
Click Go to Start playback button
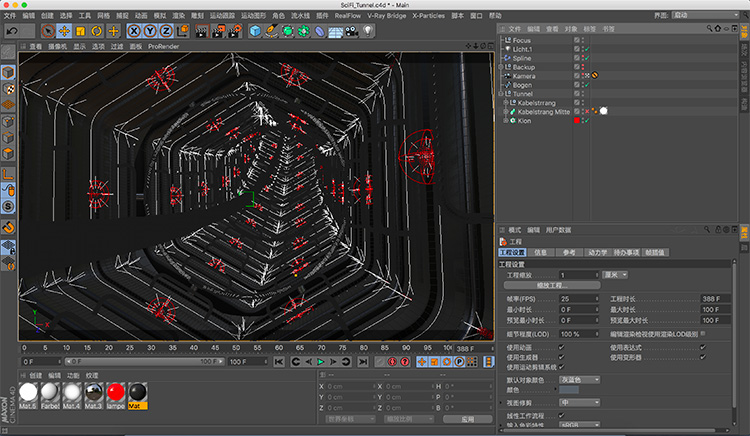pos(279,362)
